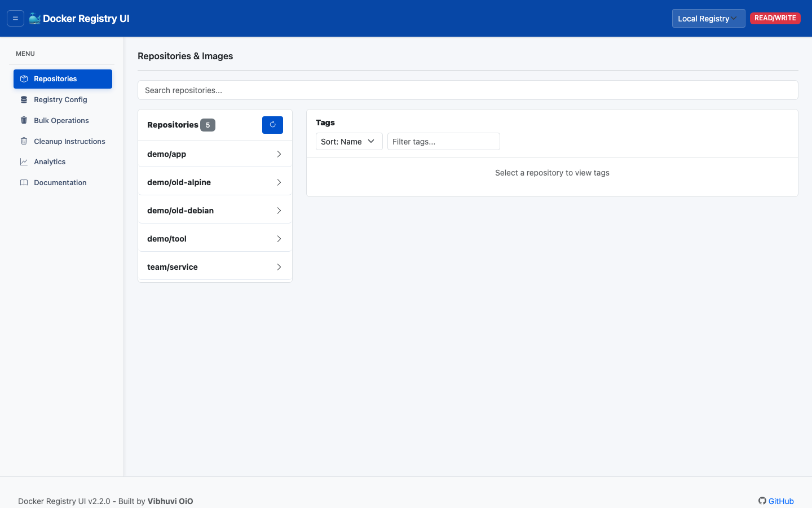Click the Registry Config database icon
This screenshot has height=508, width=812.
(24, 100)
